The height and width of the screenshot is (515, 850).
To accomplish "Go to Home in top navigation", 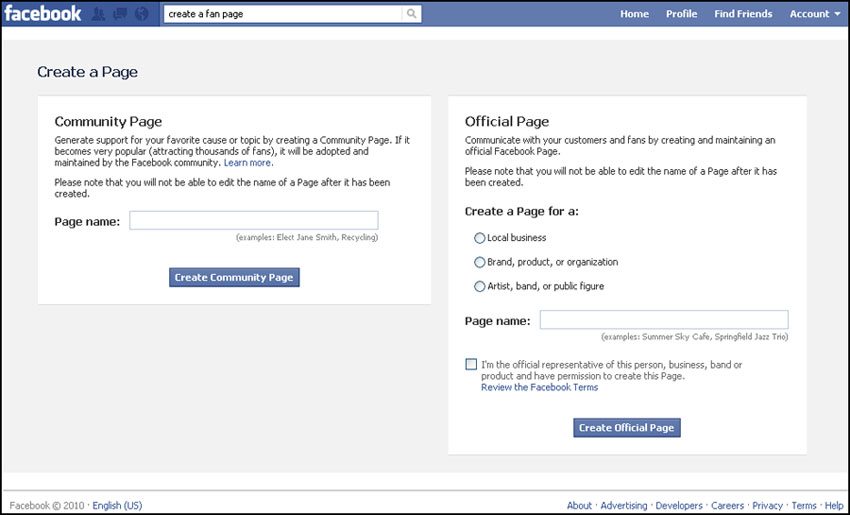I will click(x=634, y=14).
